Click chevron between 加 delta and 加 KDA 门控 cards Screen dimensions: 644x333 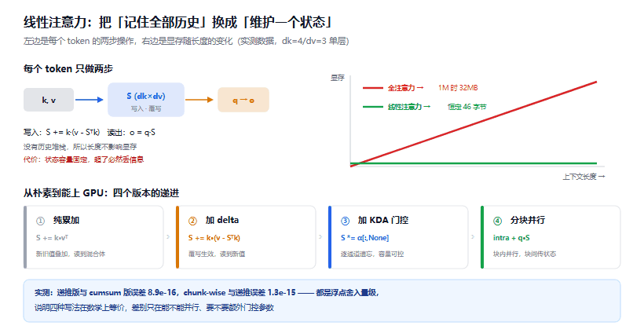click(x=320, y=237)
